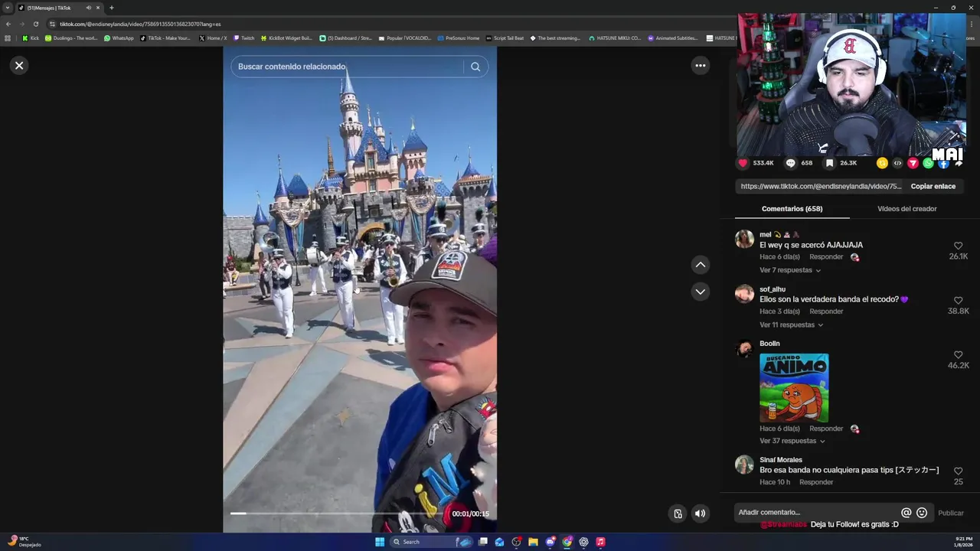Open the Windows Start menu
This screenshot has width=980, height=551.
[x=380, y=542]
